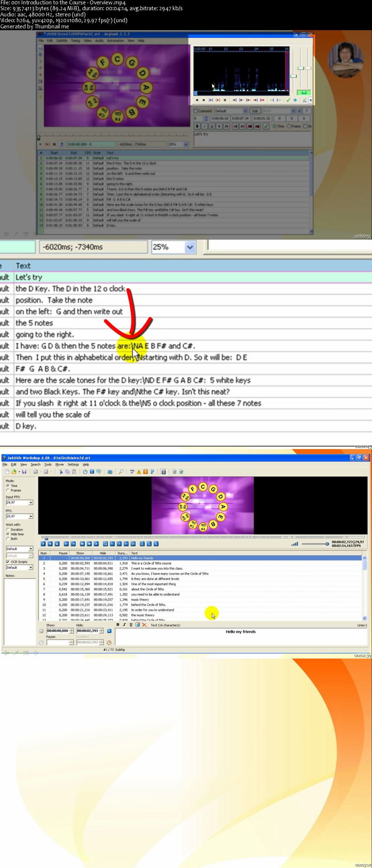Click Rewind button in Subtitle Workshop player

click(x=82, y=544)
